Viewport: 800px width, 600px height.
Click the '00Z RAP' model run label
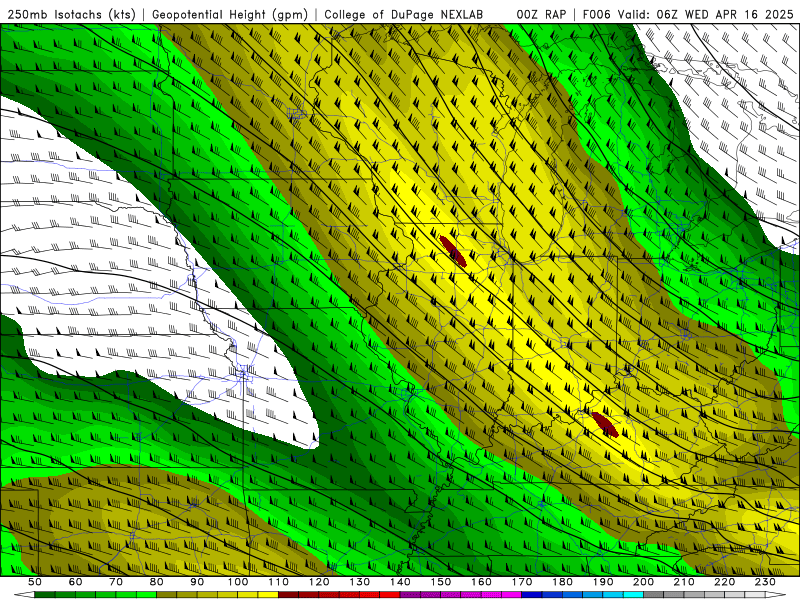(541, 15)
